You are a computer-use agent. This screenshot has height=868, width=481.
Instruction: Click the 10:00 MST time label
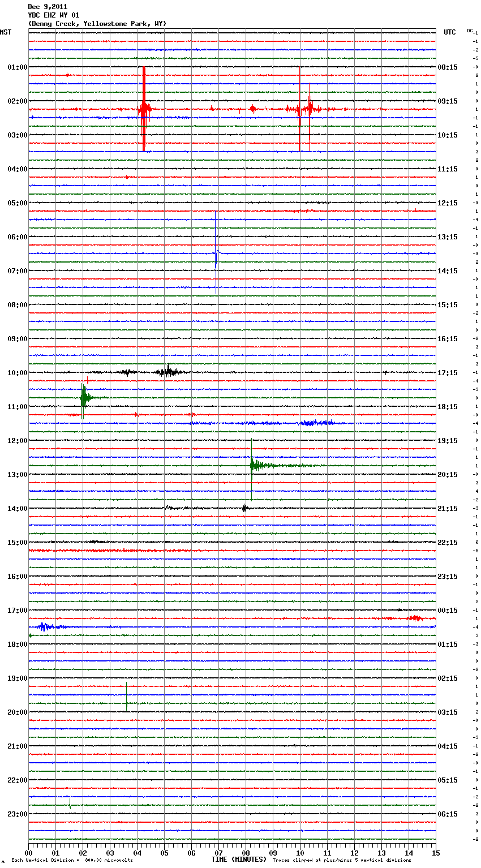18,373
